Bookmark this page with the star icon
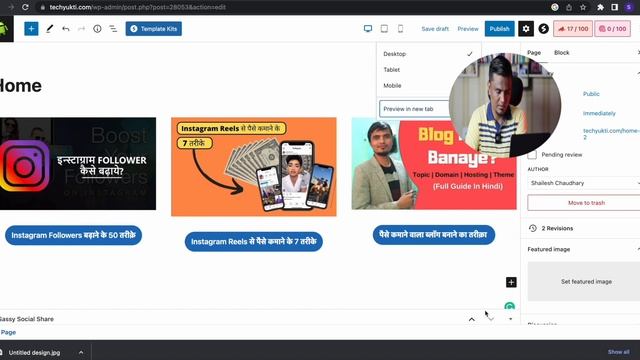This screenshot has width=640, height=360. [x=583, y=7]
